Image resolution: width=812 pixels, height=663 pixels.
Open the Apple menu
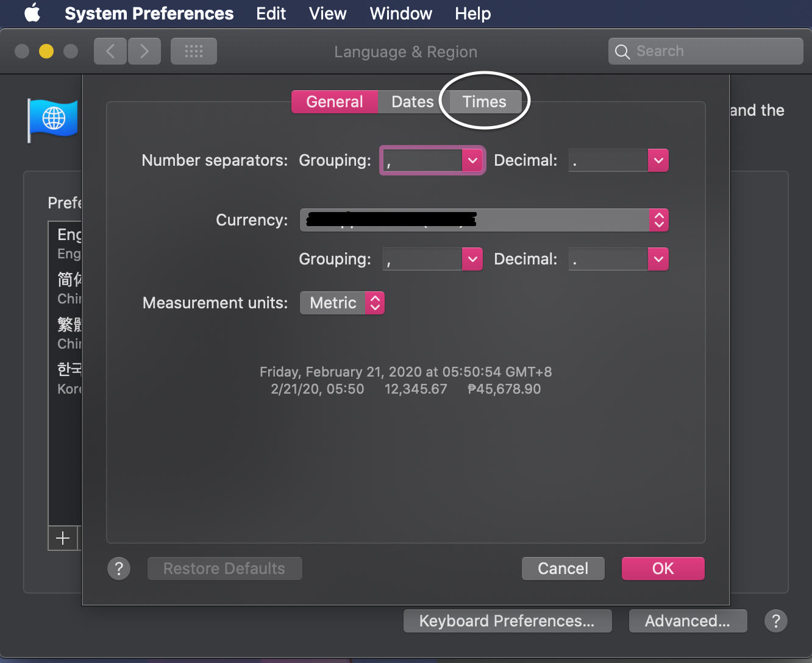pos(32,13)
